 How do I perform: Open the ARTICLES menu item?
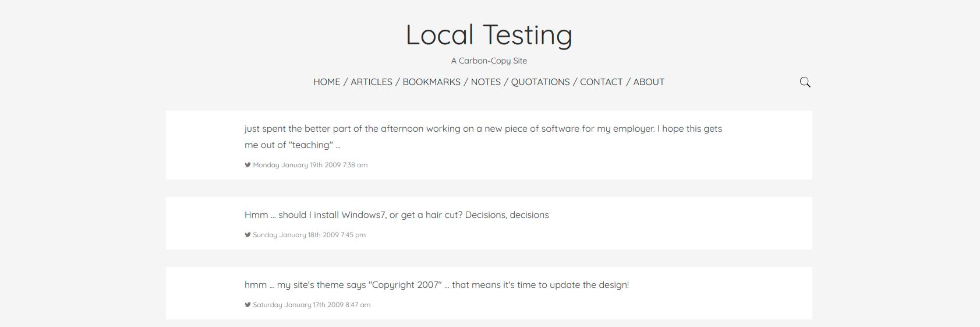click(372, 82)
